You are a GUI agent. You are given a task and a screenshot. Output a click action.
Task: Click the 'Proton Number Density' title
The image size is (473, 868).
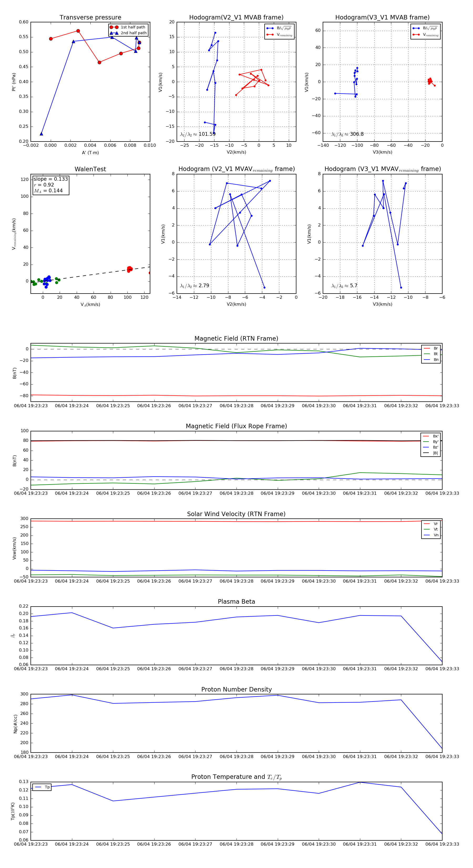[236, 689]
